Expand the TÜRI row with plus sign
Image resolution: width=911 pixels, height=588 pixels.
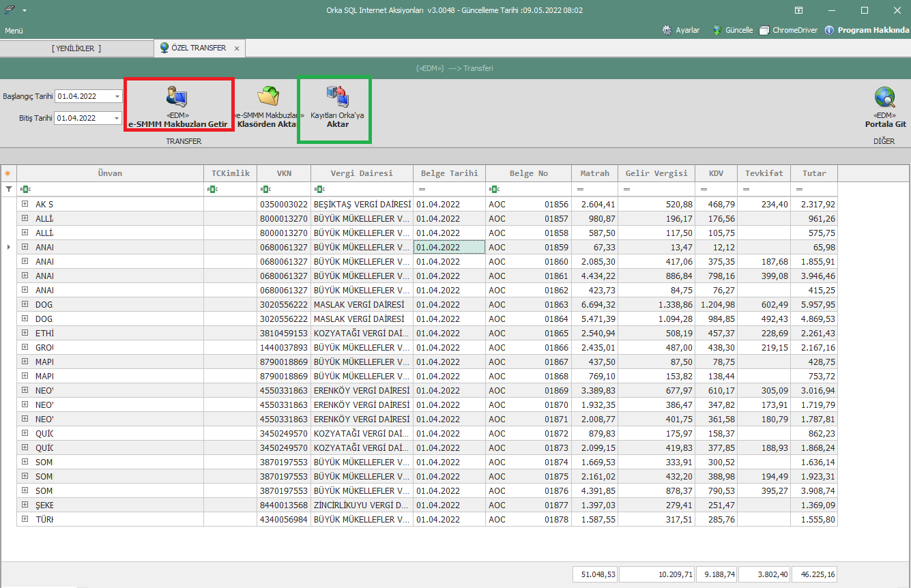pos(25,519)
